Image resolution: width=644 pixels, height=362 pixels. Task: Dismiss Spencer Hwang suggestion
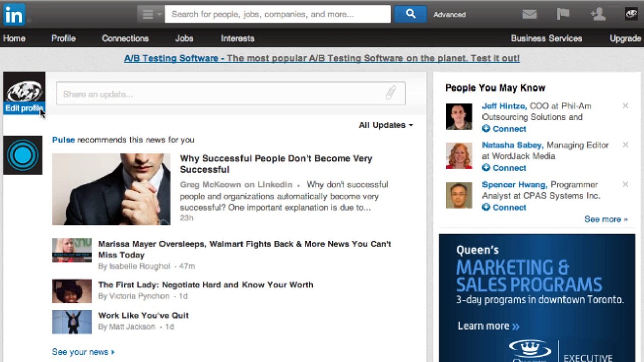coord(625,184)
